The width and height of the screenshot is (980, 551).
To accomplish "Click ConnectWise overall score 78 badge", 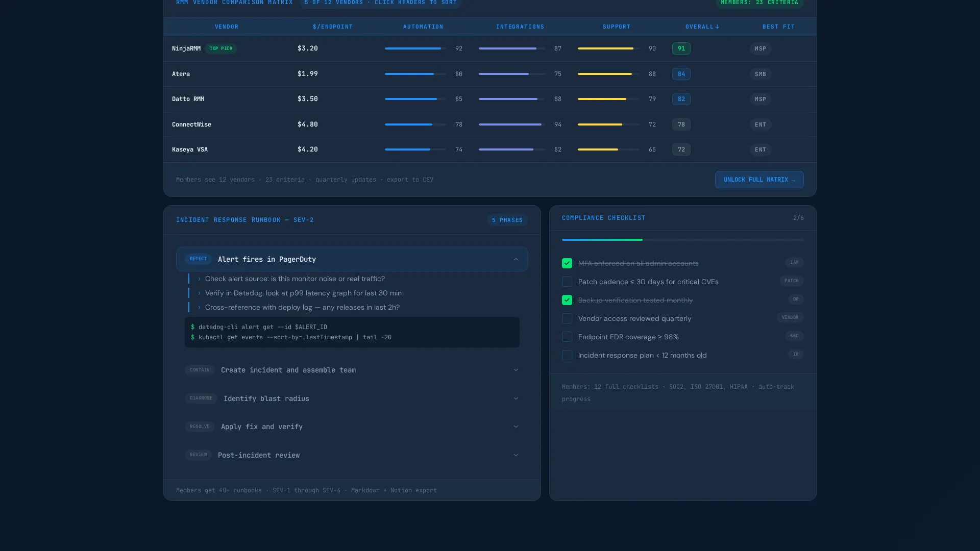I will pos(681,124).
